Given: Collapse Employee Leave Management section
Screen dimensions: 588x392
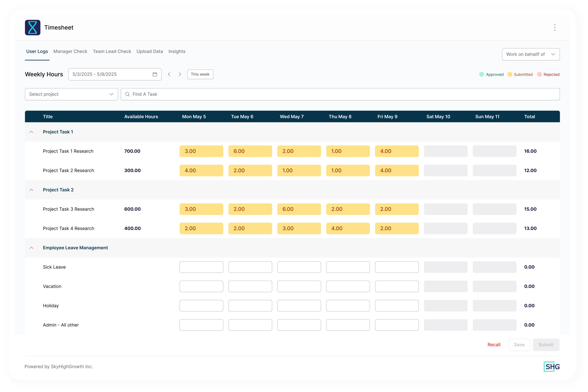Looking at the screenshot, I should [x=31, y=248].
